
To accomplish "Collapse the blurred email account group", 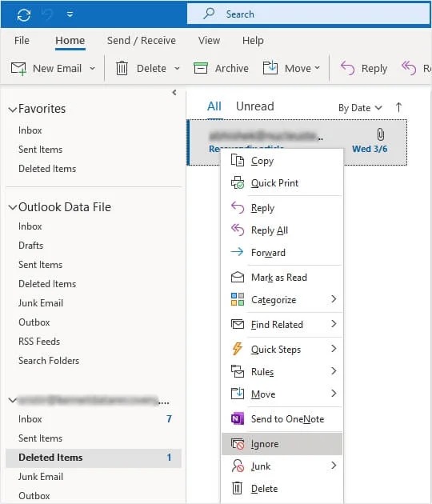I will coord(13,401).
